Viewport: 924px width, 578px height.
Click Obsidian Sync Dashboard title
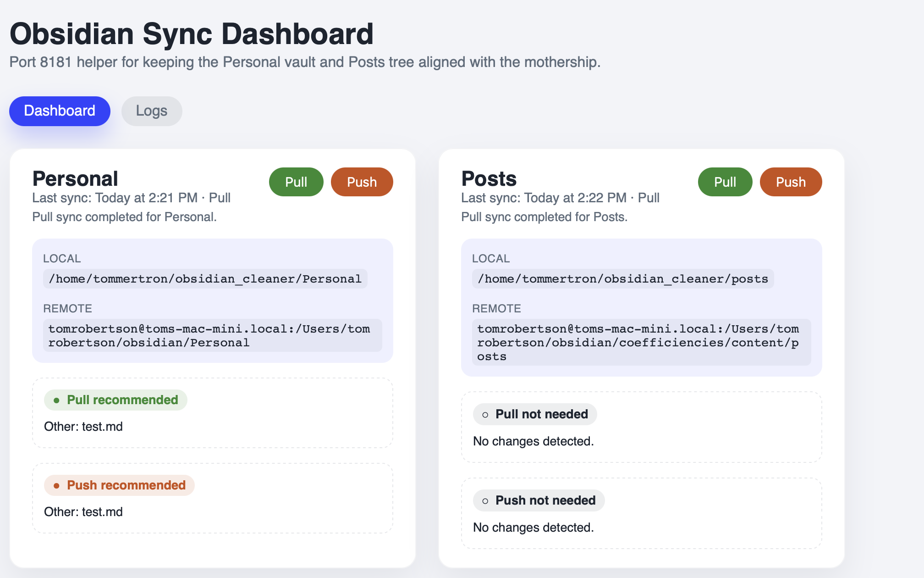192,34
